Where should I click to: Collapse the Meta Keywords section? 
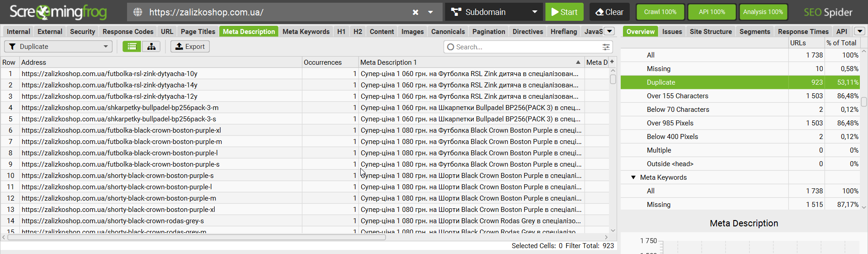tap(633, 177)
